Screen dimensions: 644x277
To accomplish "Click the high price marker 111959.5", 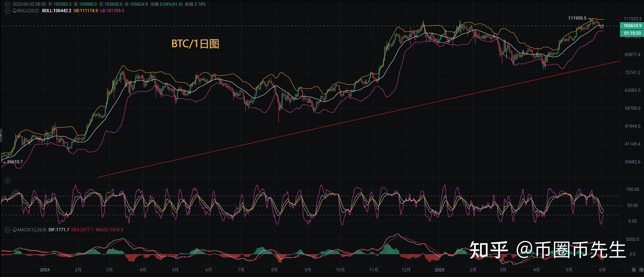I will click(x=577, y=18).
